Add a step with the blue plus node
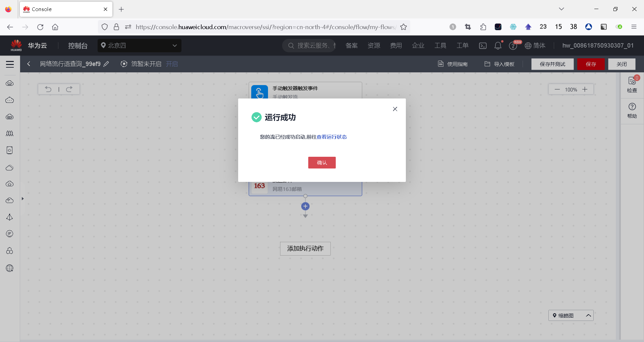Image resolution: width=644 pixels, height=342 pixels. pos(305,206)
